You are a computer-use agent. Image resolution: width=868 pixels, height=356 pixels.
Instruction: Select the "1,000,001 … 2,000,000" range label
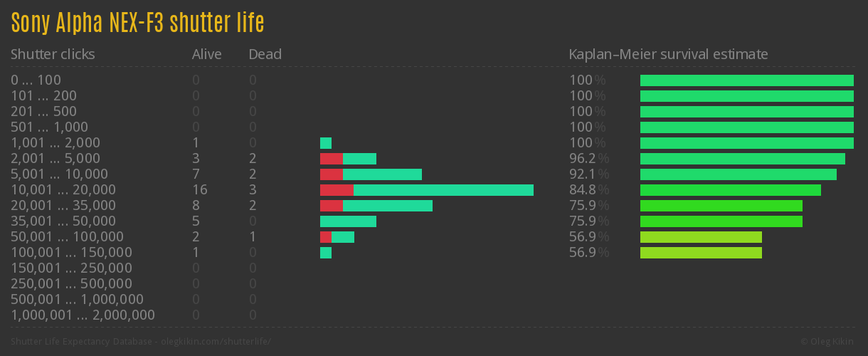click(83, 315)
